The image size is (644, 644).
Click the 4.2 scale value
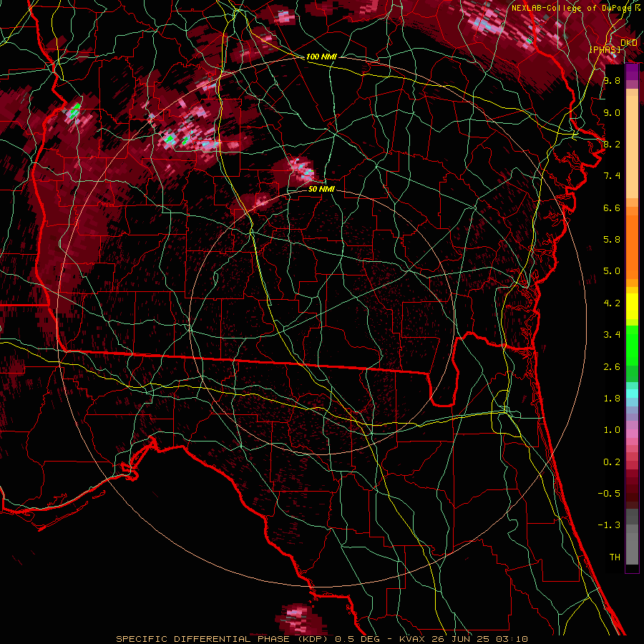[612, 303]
